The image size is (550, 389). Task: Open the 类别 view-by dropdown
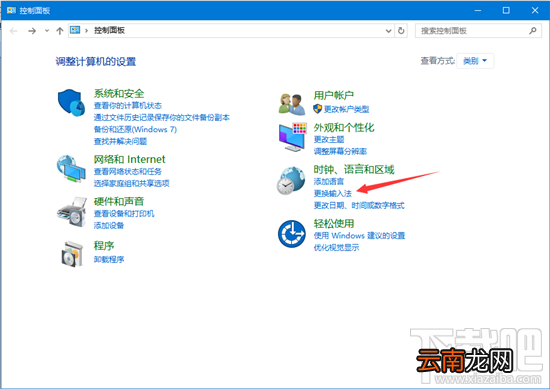pos(475,61)
